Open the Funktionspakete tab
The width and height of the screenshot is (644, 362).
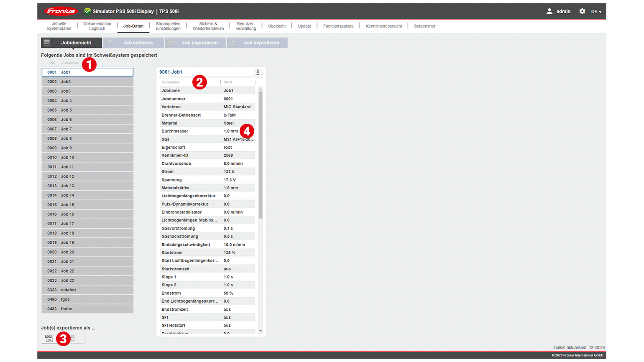[x=338, y=26]
